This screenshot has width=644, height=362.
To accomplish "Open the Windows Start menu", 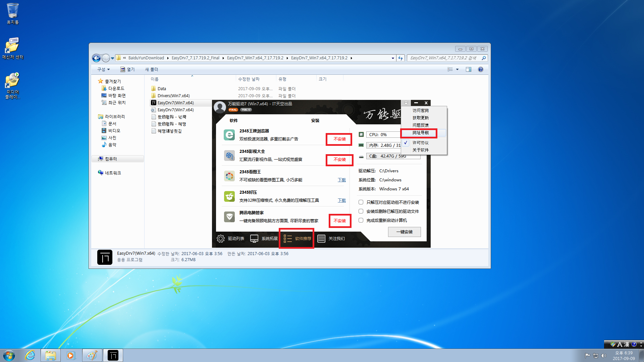I will (x=9, y=355).
